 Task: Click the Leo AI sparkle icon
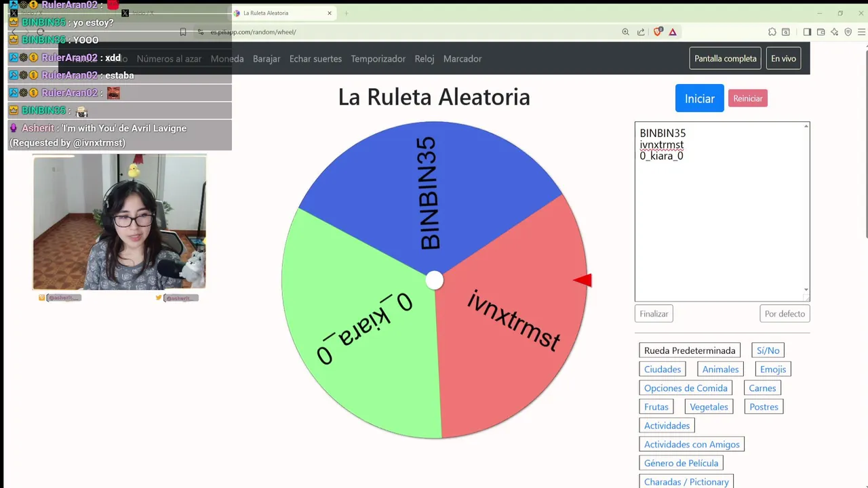point(834,32)
